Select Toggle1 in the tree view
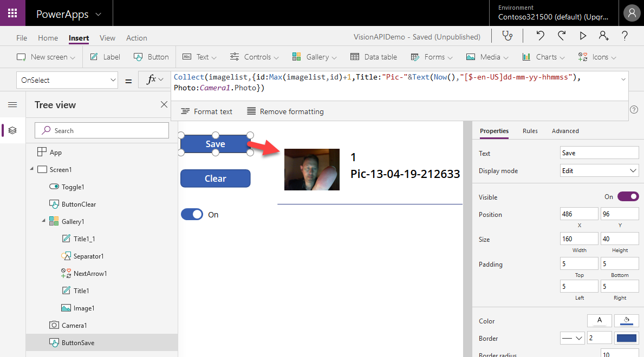The width and height of the screenshot is (644, 357). click(73, 187)
